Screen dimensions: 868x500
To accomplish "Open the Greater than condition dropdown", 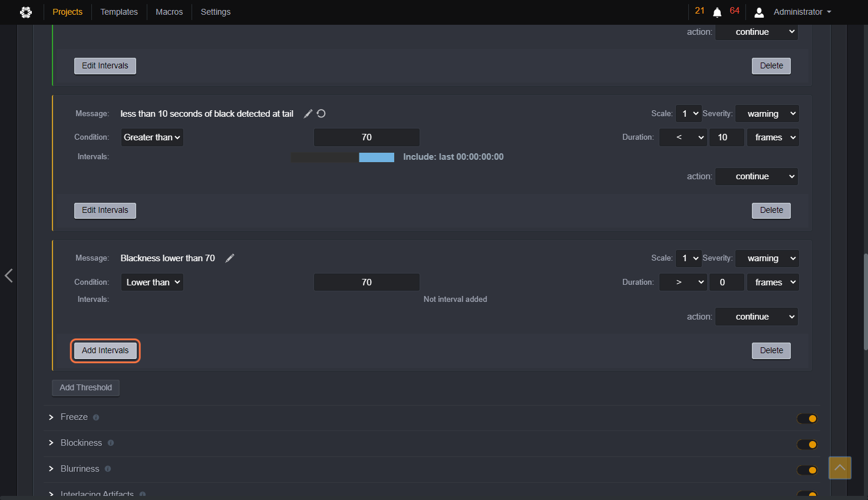I will (x=152, y=137).
